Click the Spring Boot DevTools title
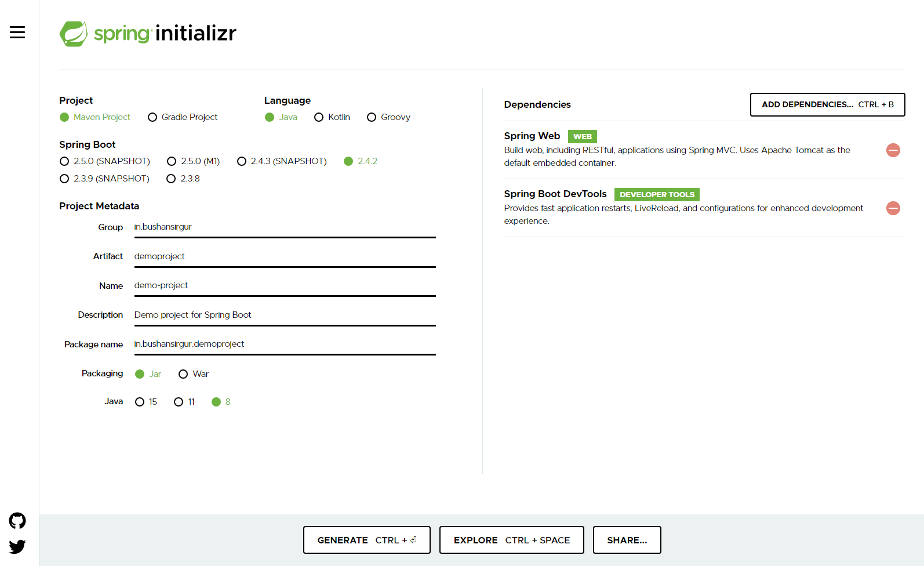Image resolution: width=924 pixels, height=566 pixels. click(555, 194)
